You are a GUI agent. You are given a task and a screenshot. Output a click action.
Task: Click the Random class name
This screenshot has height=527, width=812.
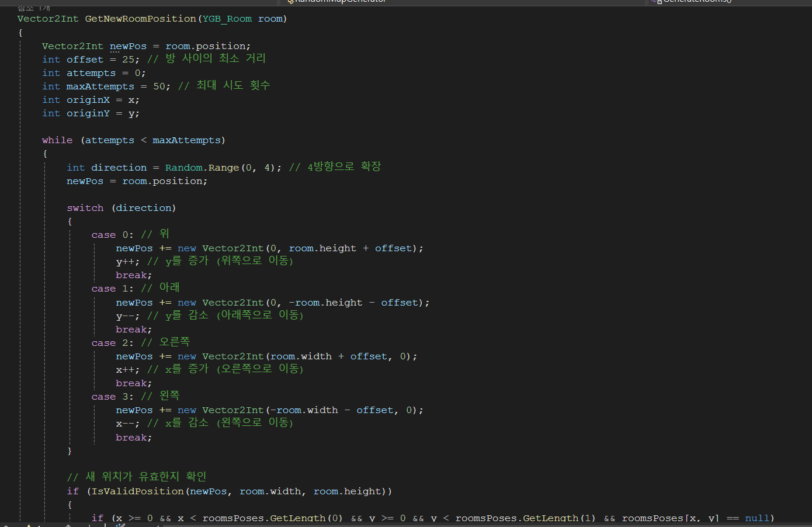pyautogui.click(x=184, y=168)
